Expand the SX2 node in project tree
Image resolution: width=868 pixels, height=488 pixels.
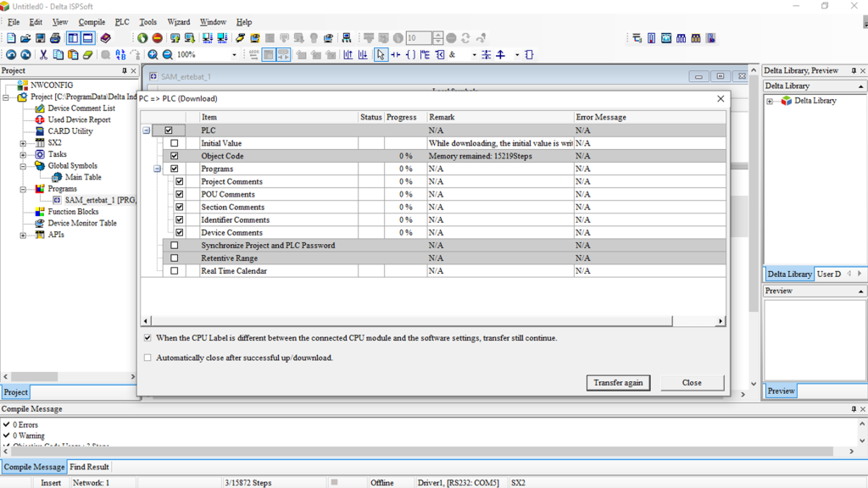click(x=23, y=142)
